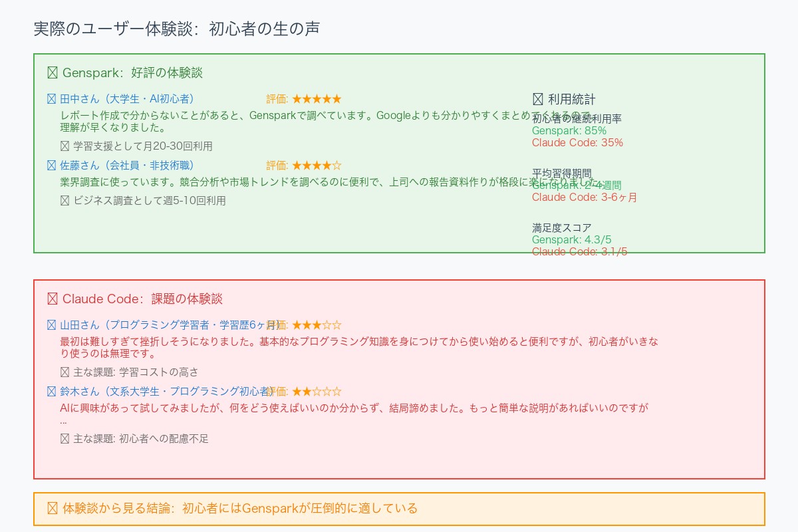Select the heading "Claude Code: 課題の体験談"

[x=142, y=299]
